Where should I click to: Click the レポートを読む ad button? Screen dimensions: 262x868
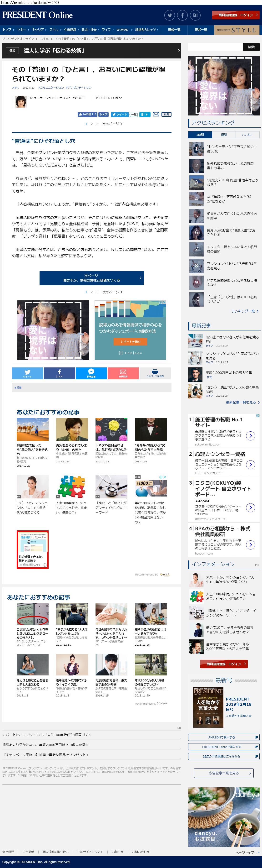[131, 341]
